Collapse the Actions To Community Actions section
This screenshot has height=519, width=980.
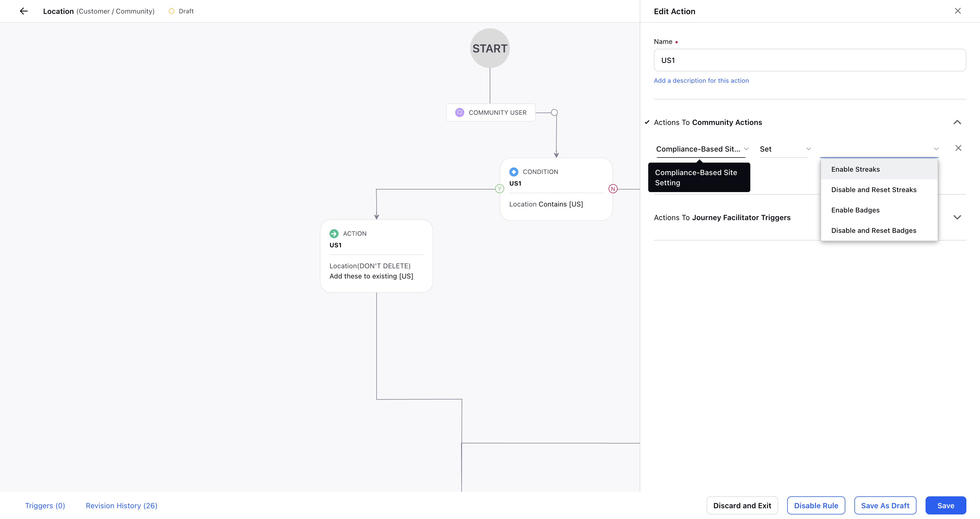[x=957, y=122]
